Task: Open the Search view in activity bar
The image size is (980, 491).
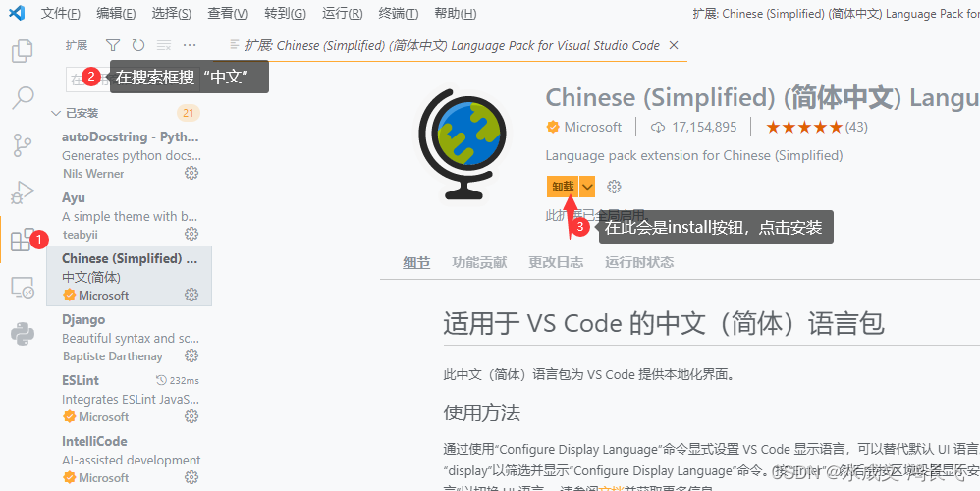Action: (23, 98)
